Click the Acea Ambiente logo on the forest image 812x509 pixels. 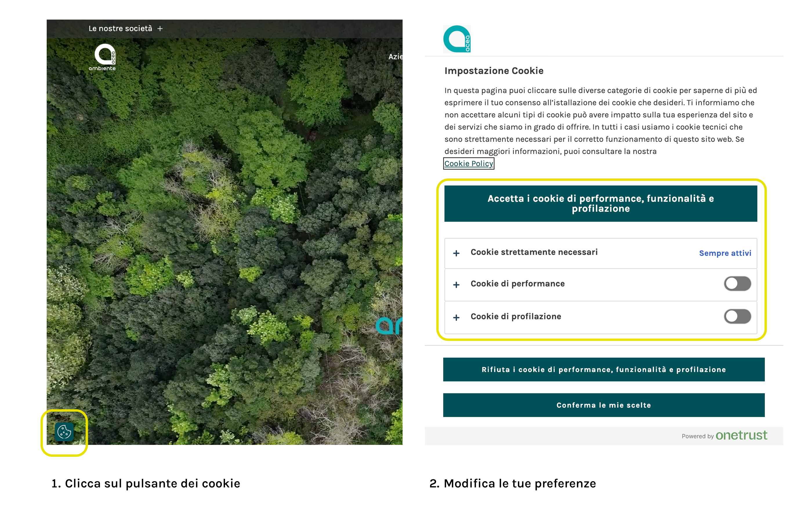(103, 57)
